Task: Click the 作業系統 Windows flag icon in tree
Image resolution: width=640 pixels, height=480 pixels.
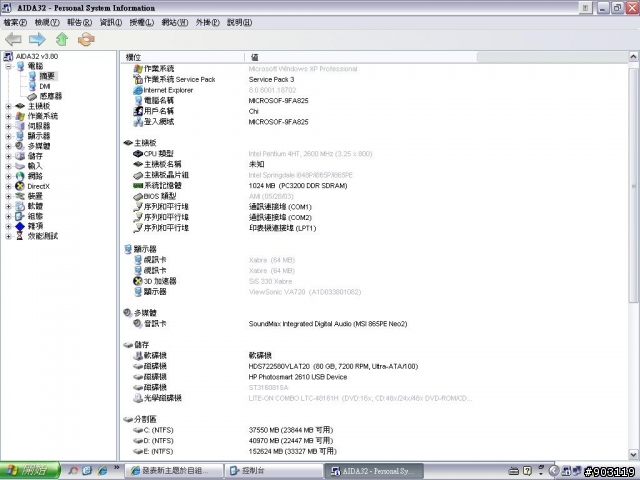Action: (20, 116)
